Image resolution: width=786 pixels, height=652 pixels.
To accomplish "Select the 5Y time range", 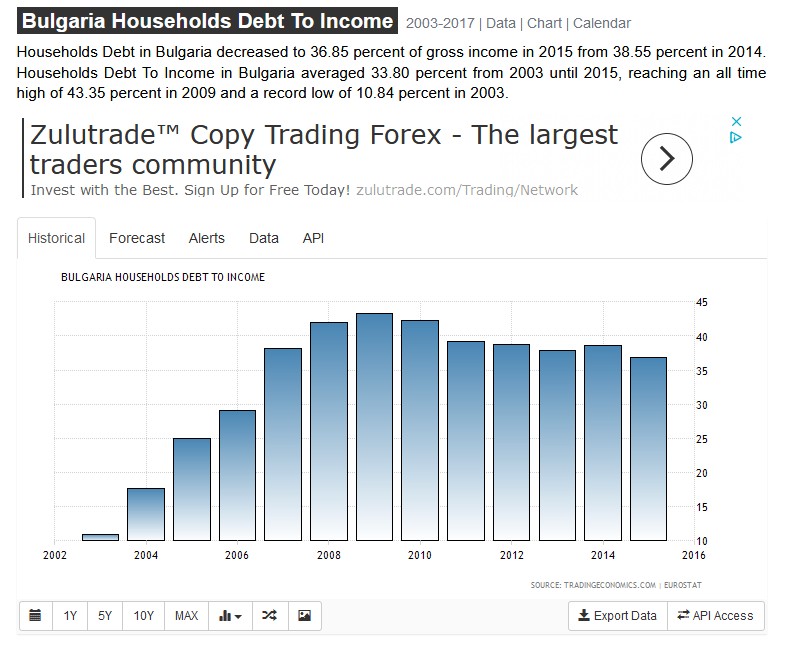I will coord(105,616).
